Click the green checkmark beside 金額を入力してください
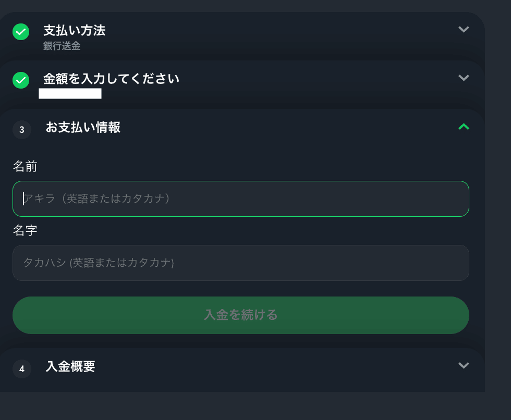The width and height of the screenshot is (511, 420). point(21,80)
